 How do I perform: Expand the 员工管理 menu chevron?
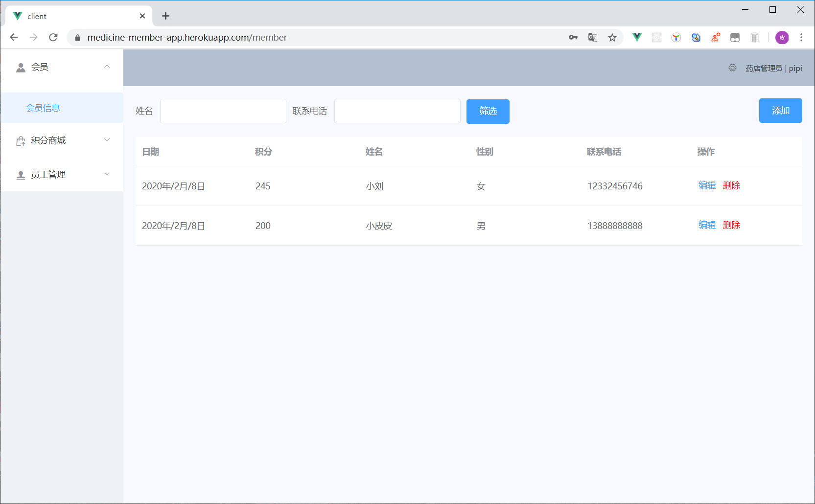(x=107, y=174)
